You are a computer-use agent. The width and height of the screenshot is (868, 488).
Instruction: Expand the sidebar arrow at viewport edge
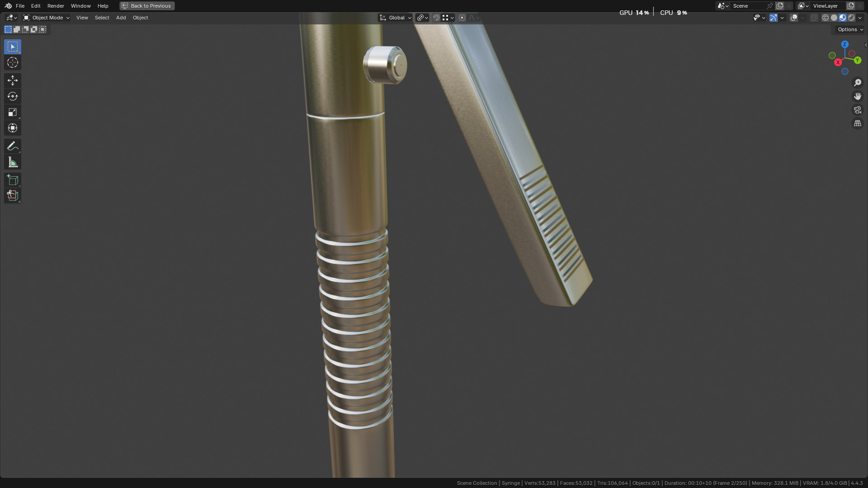coord(865,45)
